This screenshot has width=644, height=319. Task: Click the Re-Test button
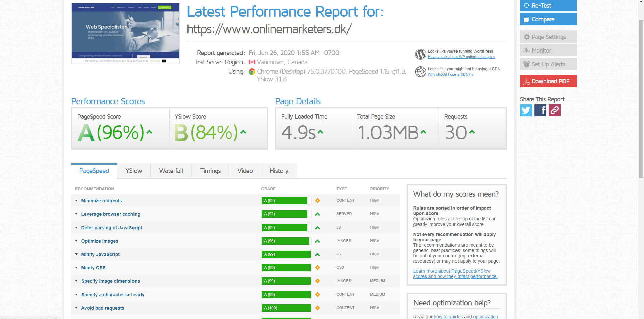click(548, 6)
